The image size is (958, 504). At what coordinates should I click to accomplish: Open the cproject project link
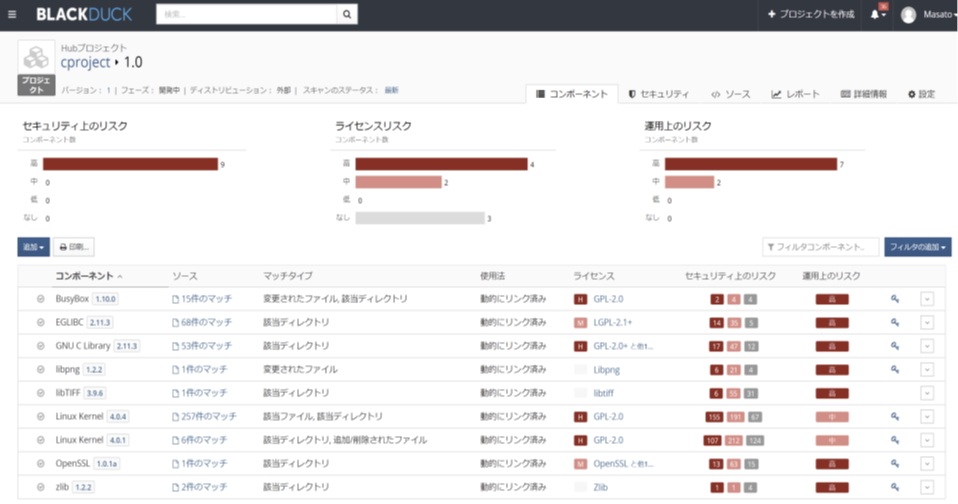[86, 62]
